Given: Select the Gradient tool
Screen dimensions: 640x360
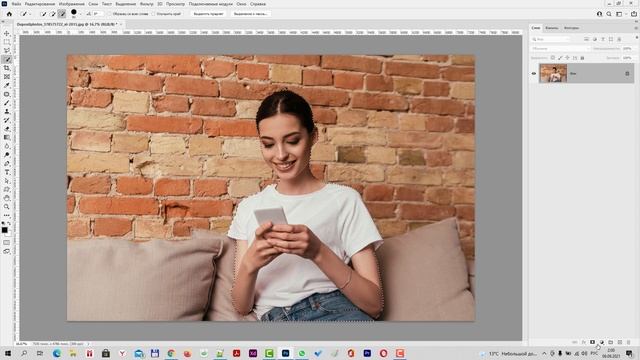Looking at the screenshot, I should click(x=7, y=138).
